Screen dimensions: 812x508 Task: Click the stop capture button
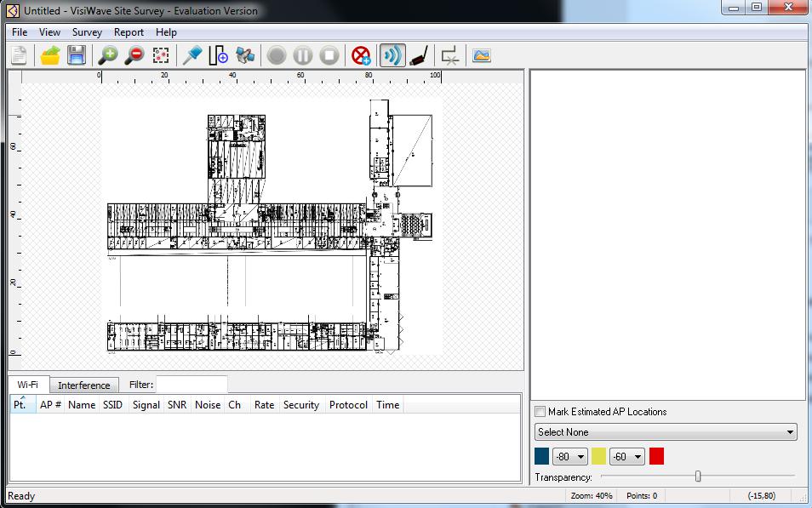coord(329,55)
